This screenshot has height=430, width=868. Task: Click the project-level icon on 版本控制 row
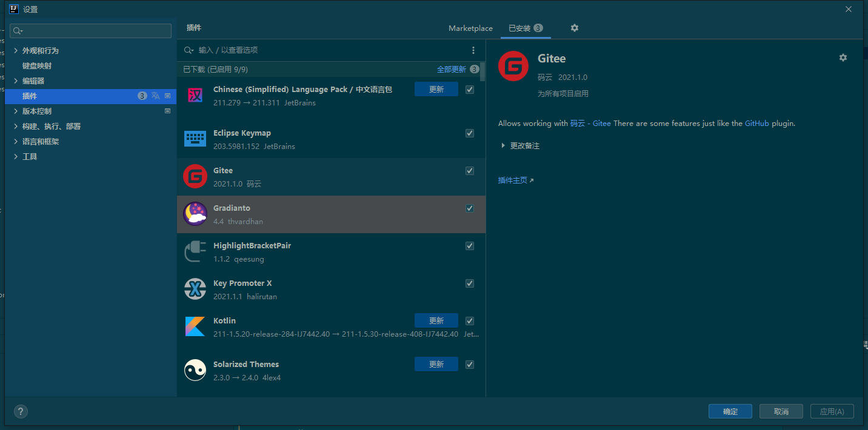point(168,111)
